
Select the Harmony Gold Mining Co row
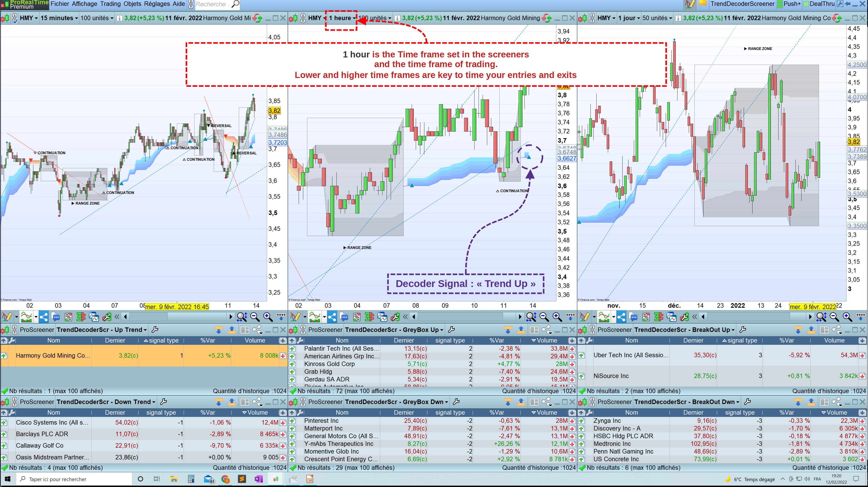pos(53,355)
